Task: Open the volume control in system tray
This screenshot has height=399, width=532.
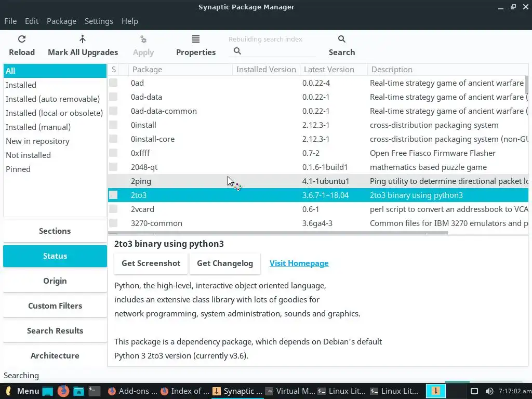Action: click(489, 391)
